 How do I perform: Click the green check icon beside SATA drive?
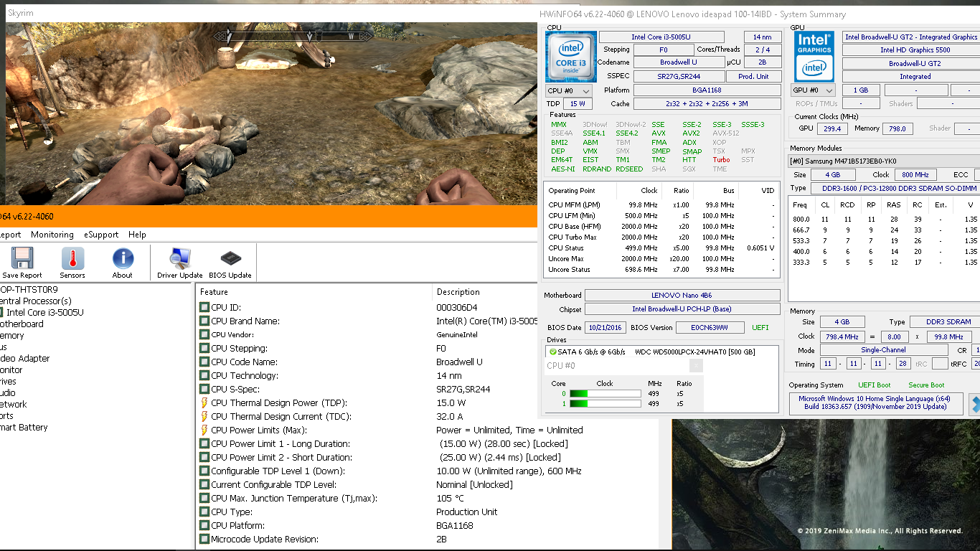point(552,352)
